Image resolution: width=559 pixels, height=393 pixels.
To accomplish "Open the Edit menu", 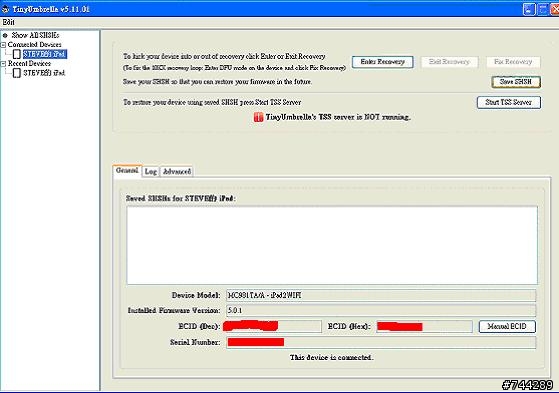I will coord(9,22).
